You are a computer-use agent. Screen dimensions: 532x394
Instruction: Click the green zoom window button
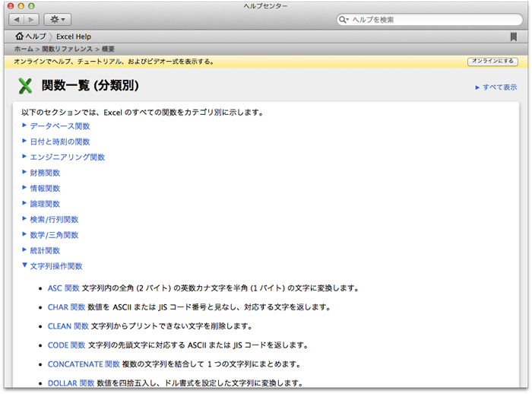pyautogui.click(x=31, y=6)
